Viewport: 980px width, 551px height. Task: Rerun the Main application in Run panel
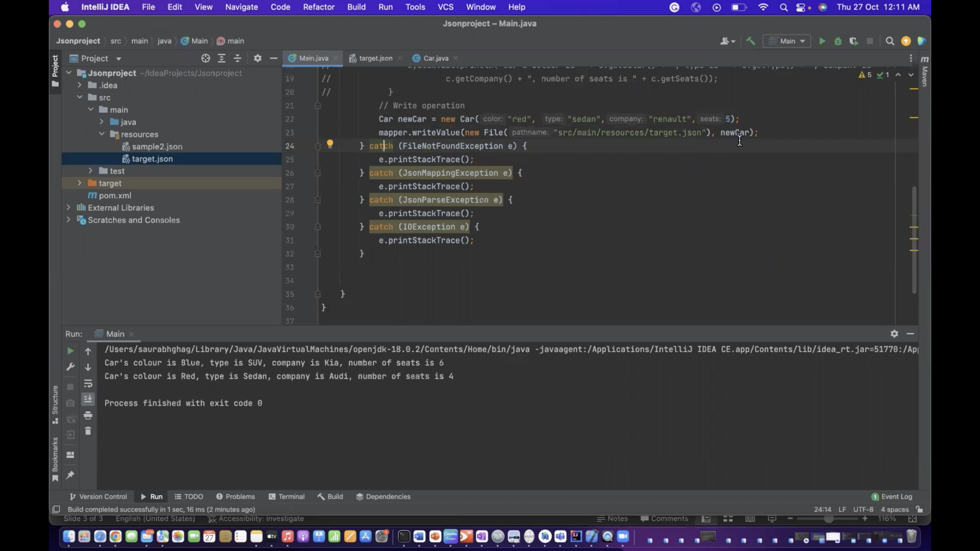point(70,351)
